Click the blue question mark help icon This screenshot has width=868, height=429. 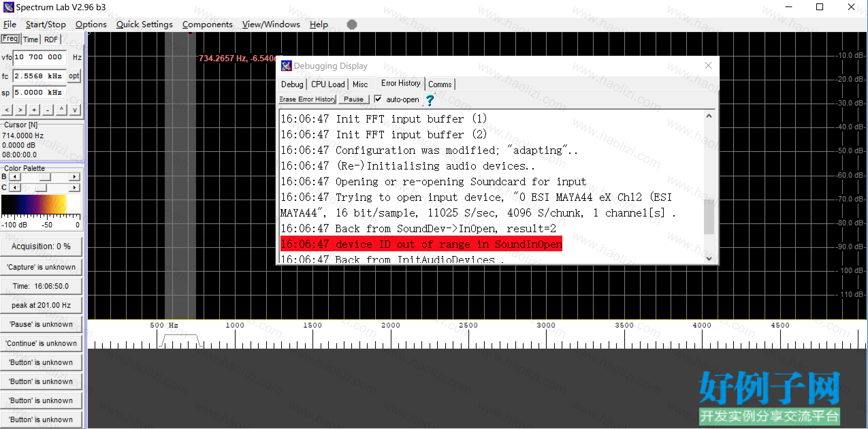click(430, 100)
